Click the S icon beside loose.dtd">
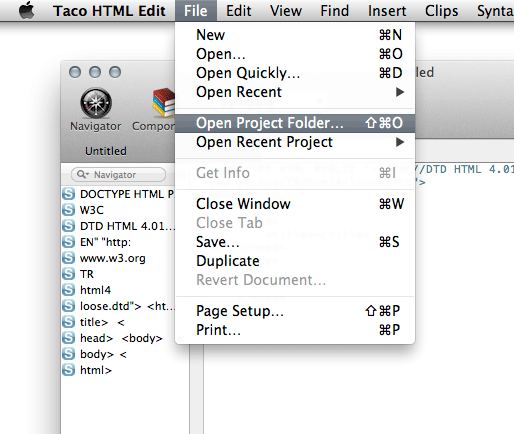Viewport: 514px width, 434px height. [x=69, y=306]
